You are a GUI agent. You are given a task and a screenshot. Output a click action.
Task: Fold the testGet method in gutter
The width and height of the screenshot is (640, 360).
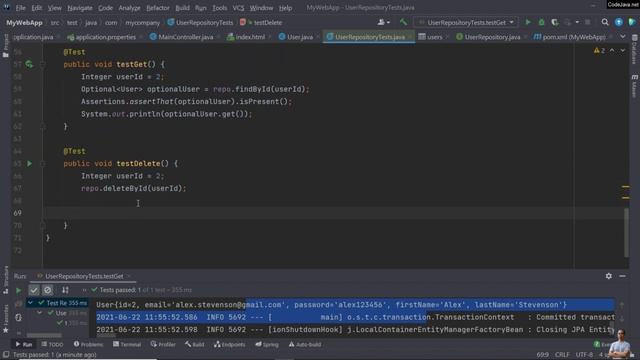pos(42,64)
